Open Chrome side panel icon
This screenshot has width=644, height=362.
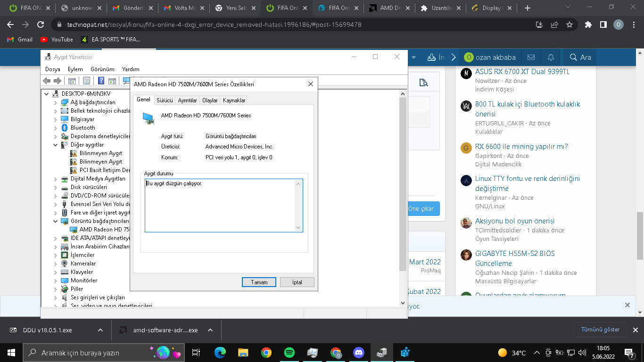[x=603, y=25]
